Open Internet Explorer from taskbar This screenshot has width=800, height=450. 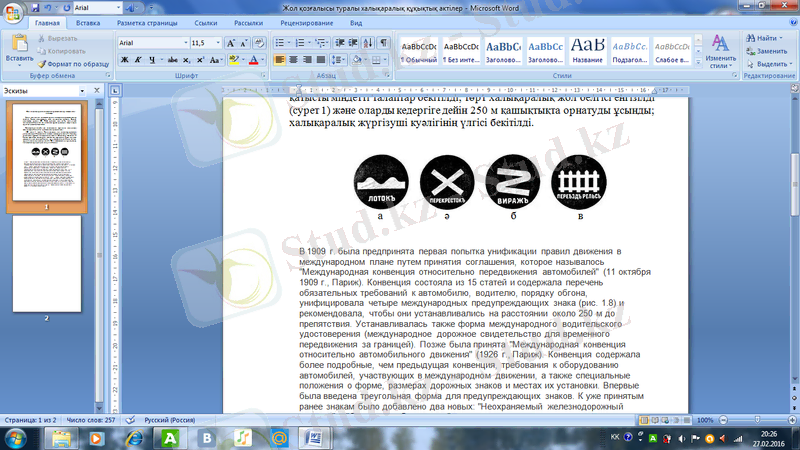click(x=134, y=438)
